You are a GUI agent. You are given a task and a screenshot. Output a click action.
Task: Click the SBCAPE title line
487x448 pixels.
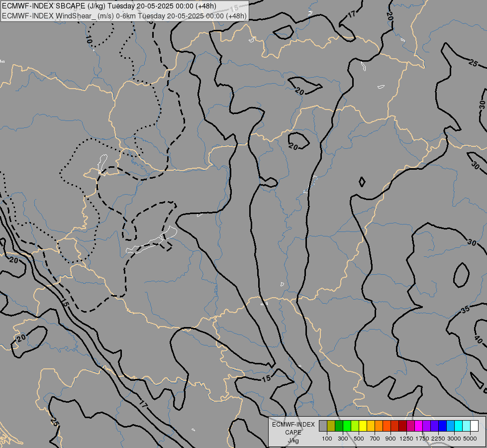coord(109,6)
